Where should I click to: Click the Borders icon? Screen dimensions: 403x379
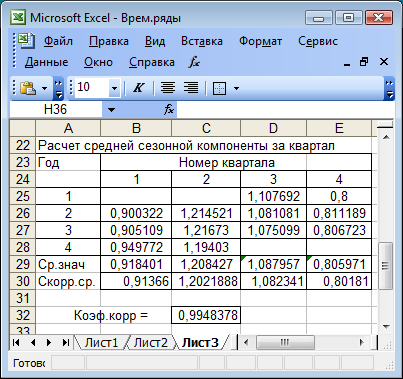click(219, 88)
